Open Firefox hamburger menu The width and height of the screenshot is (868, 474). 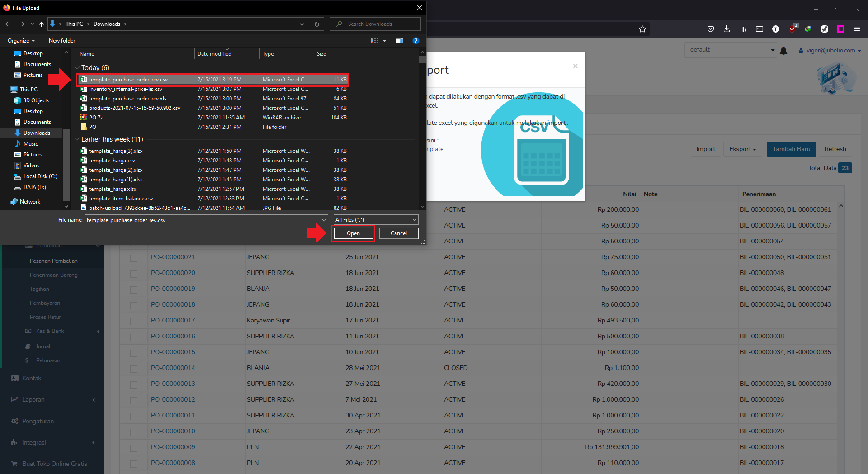857,29
